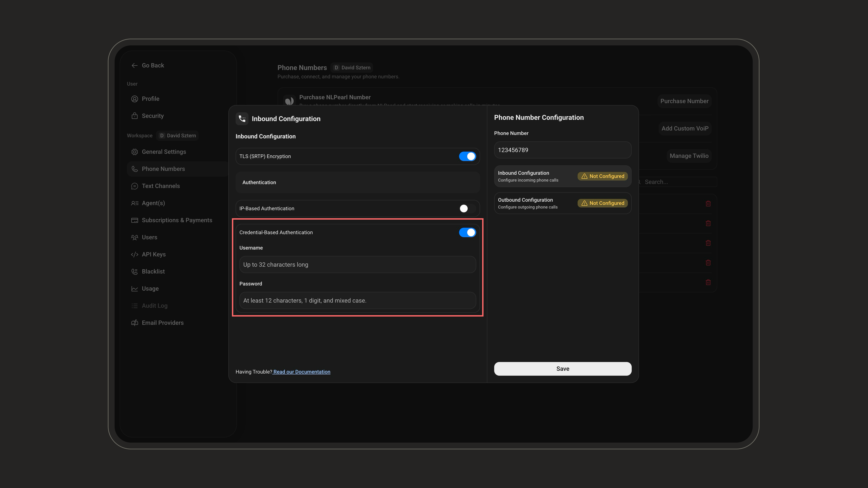This screenshot has width=868, height=488.
Task: Select Text Channels in sidebar
Action: [177, 186]
